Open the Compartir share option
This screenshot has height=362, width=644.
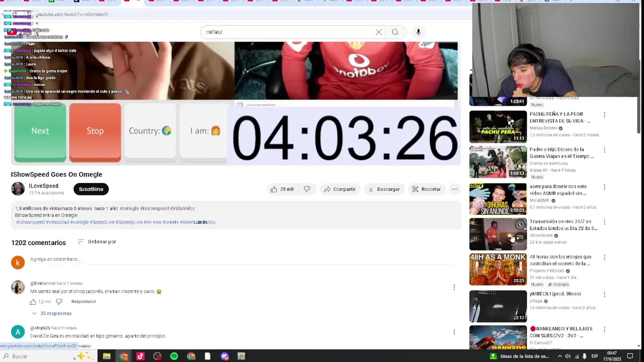coord(340,189)
